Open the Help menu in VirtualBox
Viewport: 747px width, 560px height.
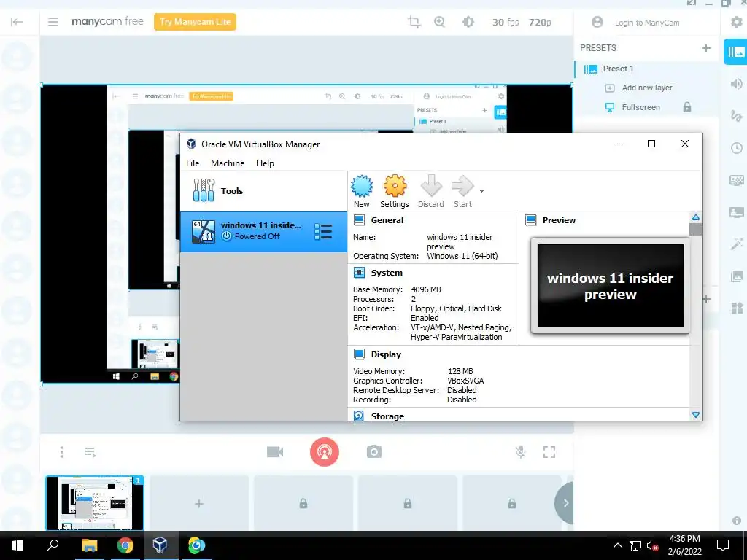(265, 163)
